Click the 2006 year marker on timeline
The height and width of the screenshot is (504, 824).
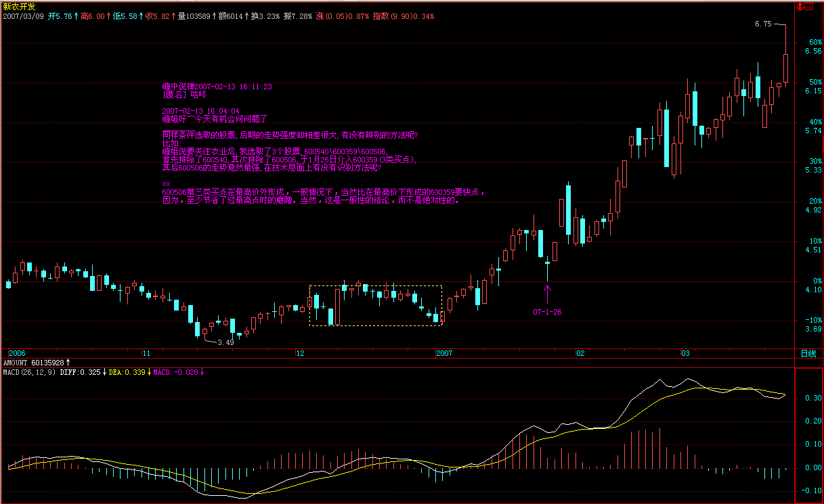(16, 353)
